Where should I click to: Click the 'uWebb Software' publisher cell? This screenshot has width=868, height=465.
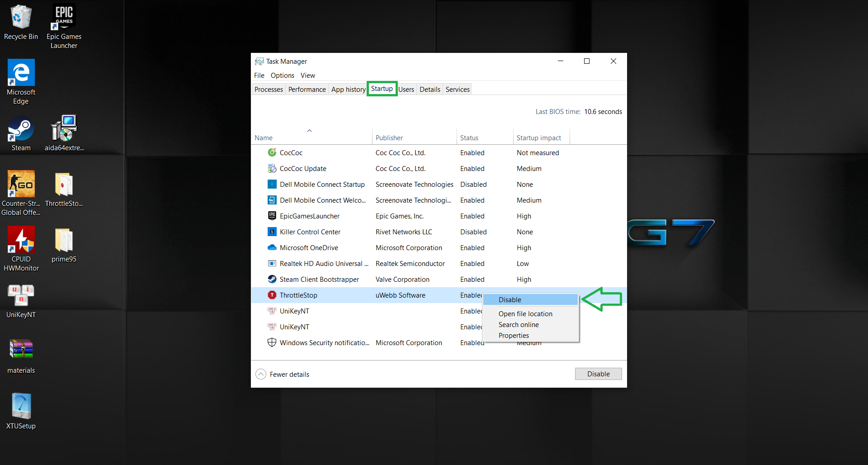400,295
